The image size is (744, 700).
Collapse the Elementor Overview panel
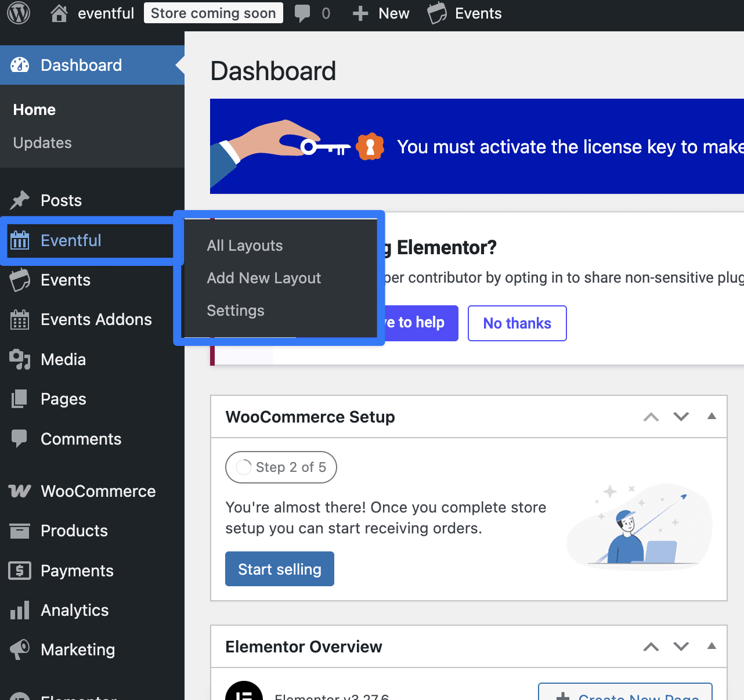click(712, 646)
